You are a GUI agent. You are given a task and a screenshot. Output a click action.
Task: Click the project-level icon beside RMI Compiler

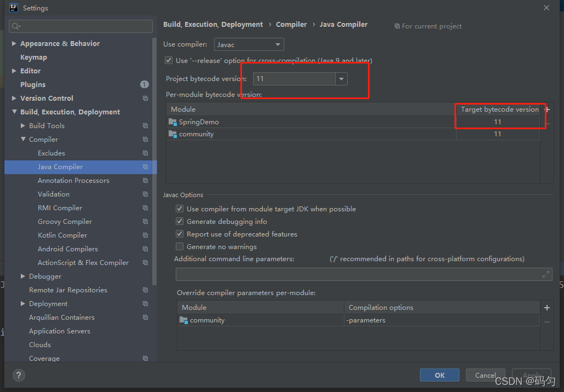pyautogui.click(x=145, y=207)
